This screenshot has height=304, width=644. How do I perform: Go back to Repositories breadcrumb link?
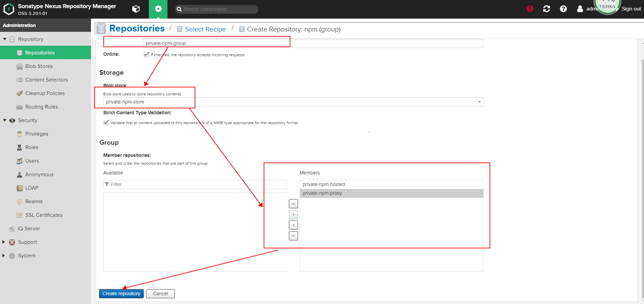(137, 28)
